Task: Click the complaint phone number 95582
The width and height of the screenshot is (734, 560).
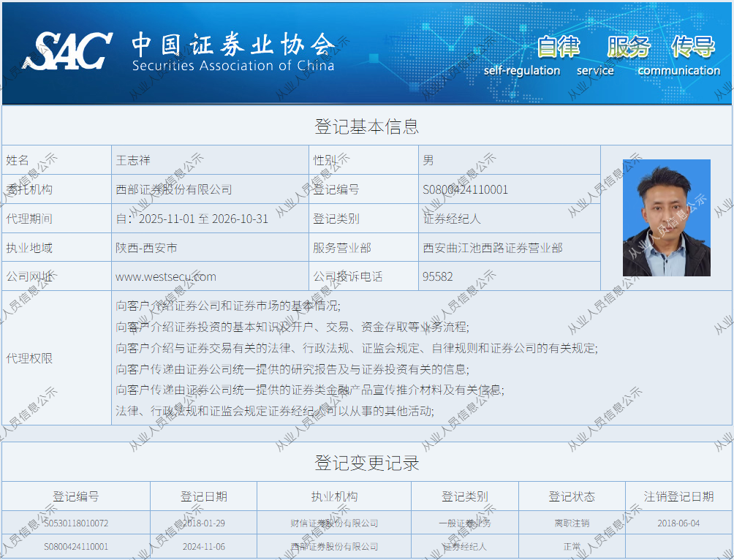Action: 438,277
